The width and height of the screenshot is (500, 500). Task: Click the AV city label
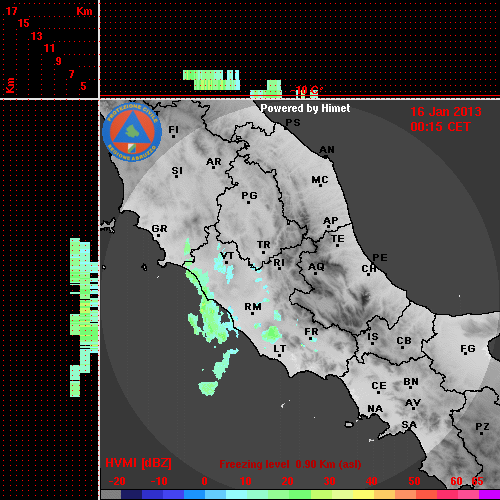(x=413, y=403)
